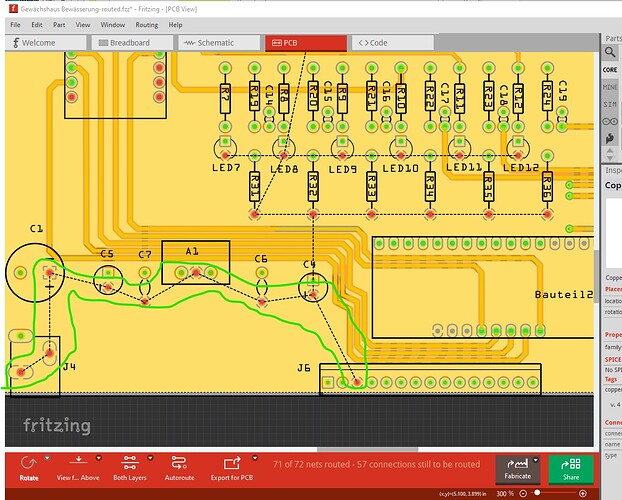Open the View from Above dropdown arrow
622x500 pixels.
pyautogui.click(x=99, y=458)
